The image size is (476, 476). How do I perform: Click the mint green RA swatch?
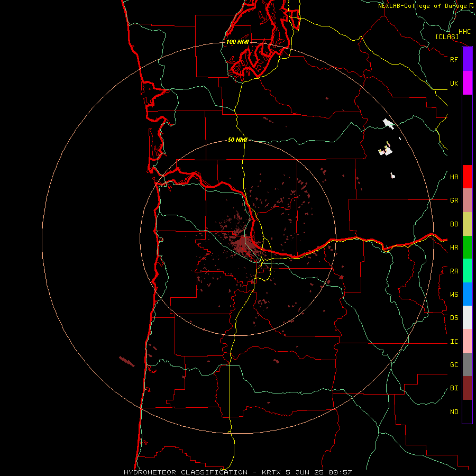point(467,271)
